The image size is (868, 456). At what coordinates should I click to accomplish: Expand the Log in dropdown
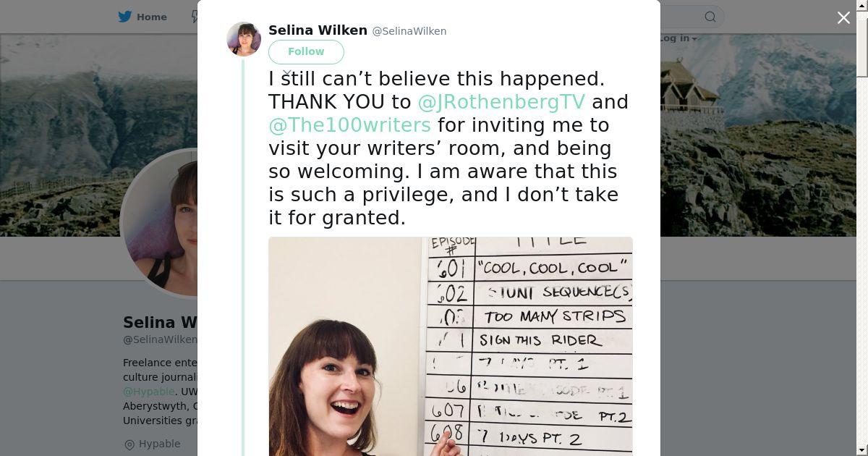point(678,38)
